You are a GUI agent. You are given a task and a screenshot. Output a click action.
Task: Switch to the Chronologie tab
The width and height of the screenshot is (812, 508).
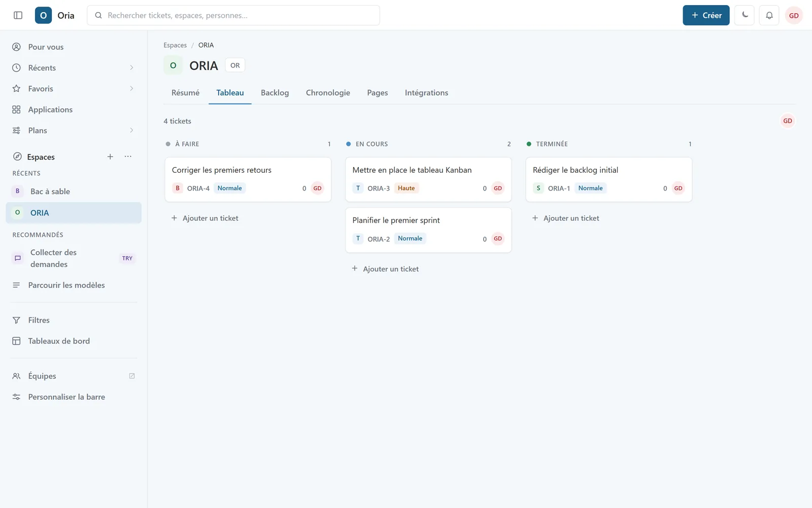point(328,93)
